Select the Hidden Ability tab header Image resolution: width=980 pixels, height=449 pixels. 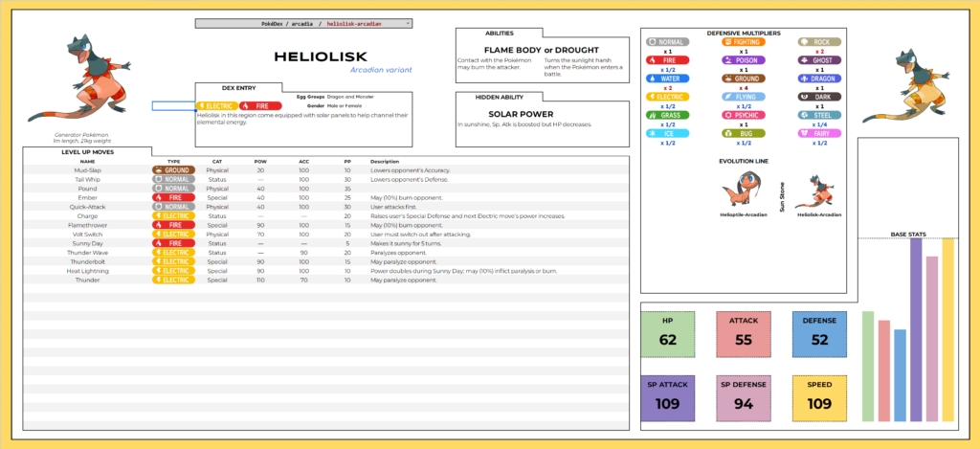coord(500,97)
